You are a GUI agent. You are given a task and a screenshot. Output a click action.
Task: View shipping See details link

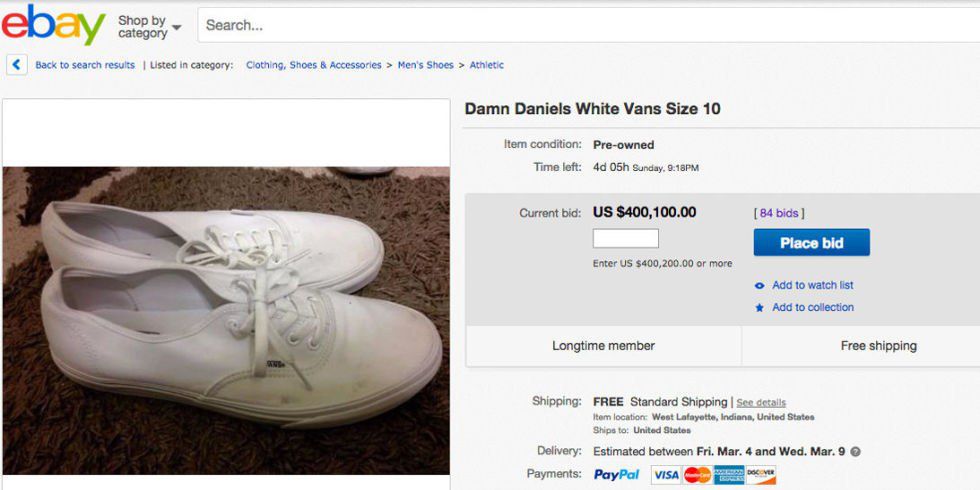(761, 402)
